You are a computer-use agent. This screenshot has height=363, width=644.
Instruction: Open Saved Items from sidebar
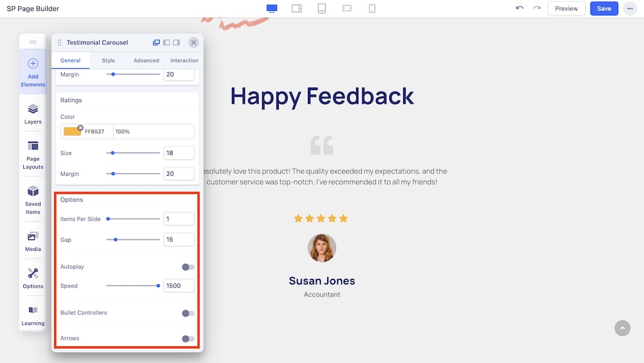point(33,199)
